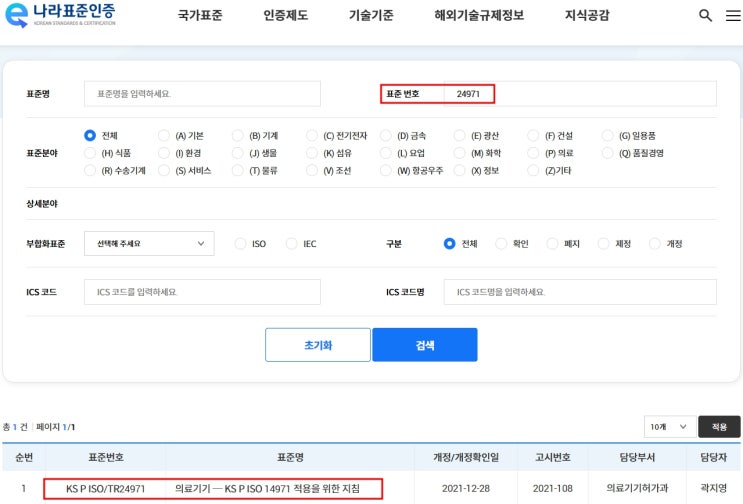
Task: Focus the 표준명 input field
Action: pos(202,94)
